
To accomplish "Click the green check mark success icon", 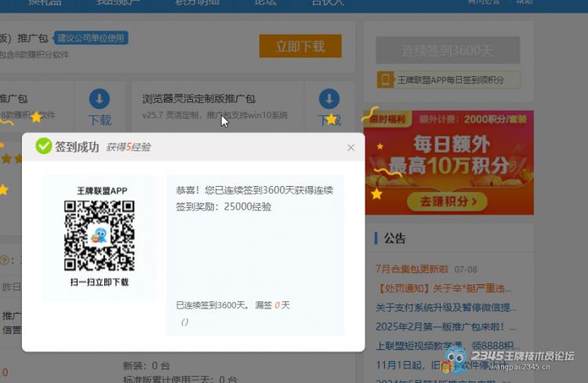I will coord(43,146).
